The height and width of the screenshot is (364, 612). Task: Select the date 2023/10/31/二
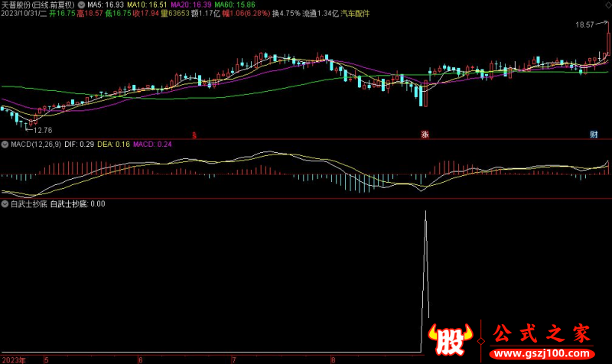[24, 13]
